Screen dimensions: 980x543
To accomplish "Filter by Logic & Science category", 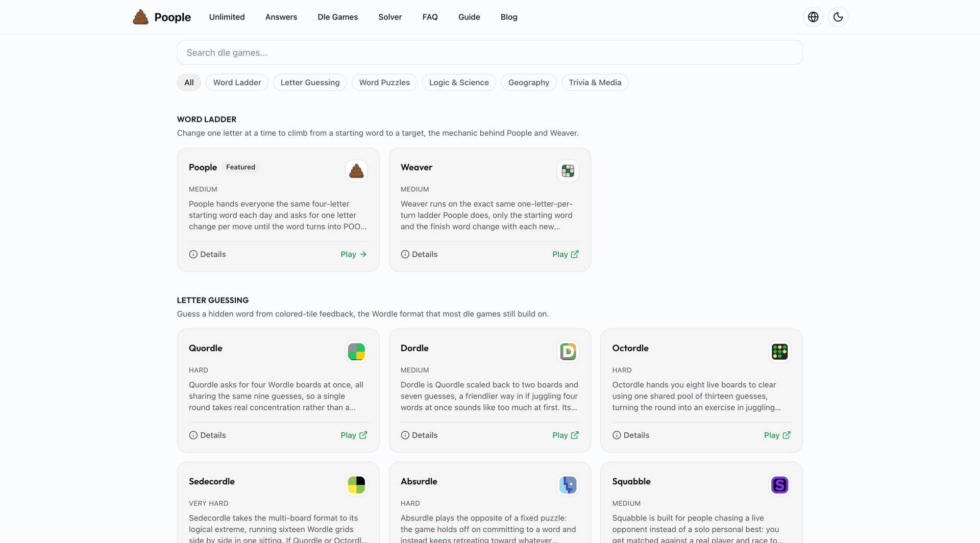I will pyautogui.click(x=459, y=83).
